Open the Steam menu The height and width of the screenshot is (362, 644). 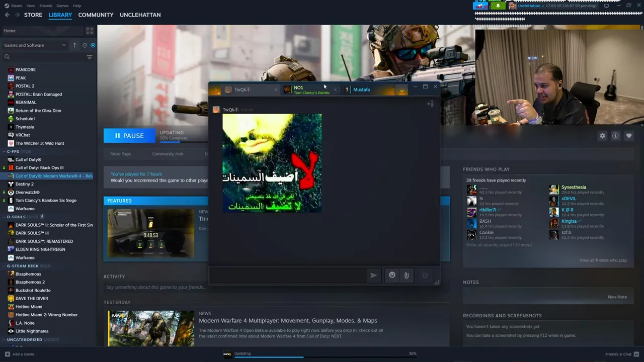click(16, 6)
